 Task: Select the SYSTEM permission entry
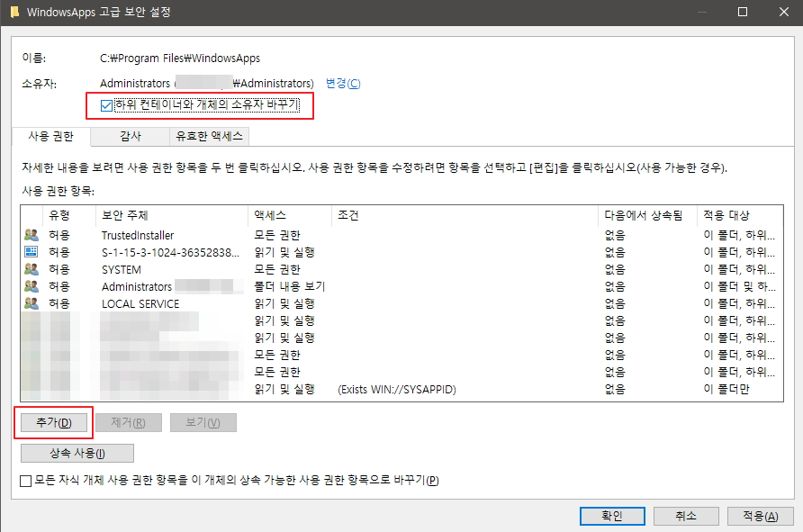click(402, 269)
